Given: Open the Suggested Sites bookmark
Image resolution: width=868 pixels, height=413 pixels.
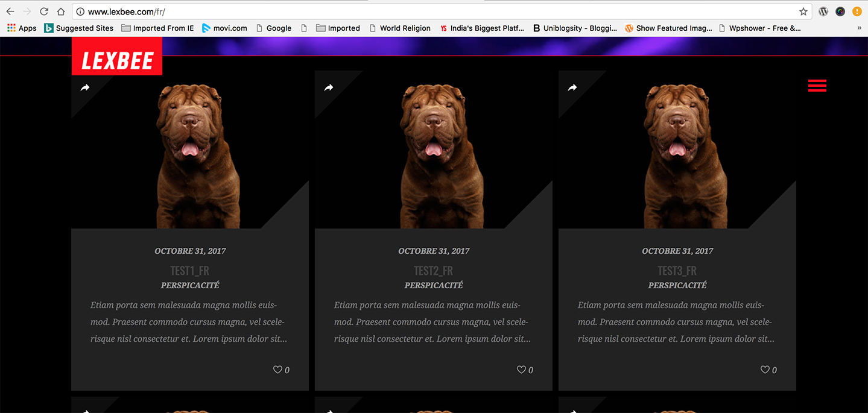Looking at the screenshot, I should [x=78, y=28].
